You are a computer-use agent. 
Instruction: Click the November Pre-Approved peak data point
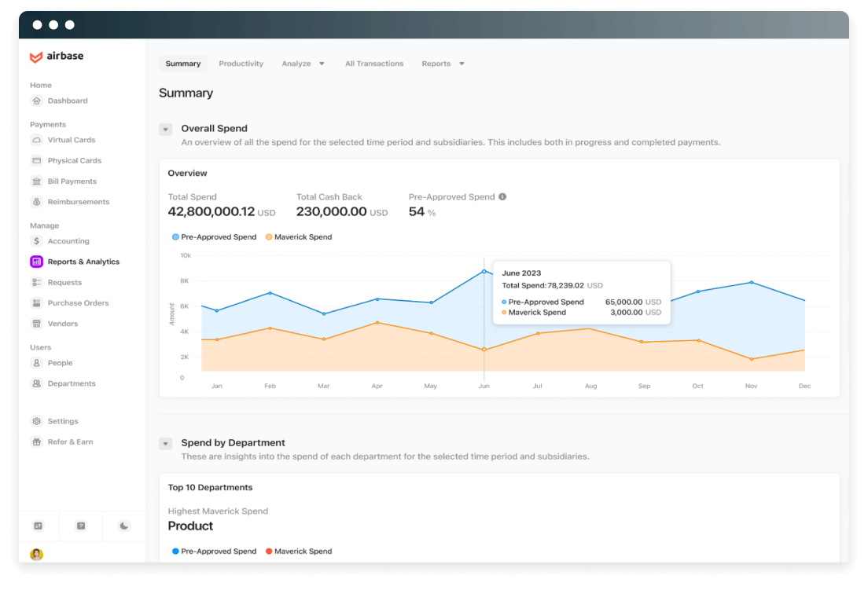pos(751,282)
